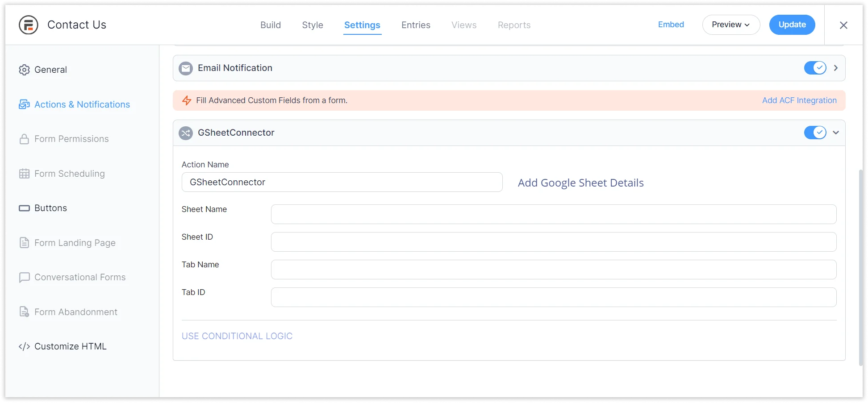
Task: Open the Preview dropdown
Action: (730, 25)
